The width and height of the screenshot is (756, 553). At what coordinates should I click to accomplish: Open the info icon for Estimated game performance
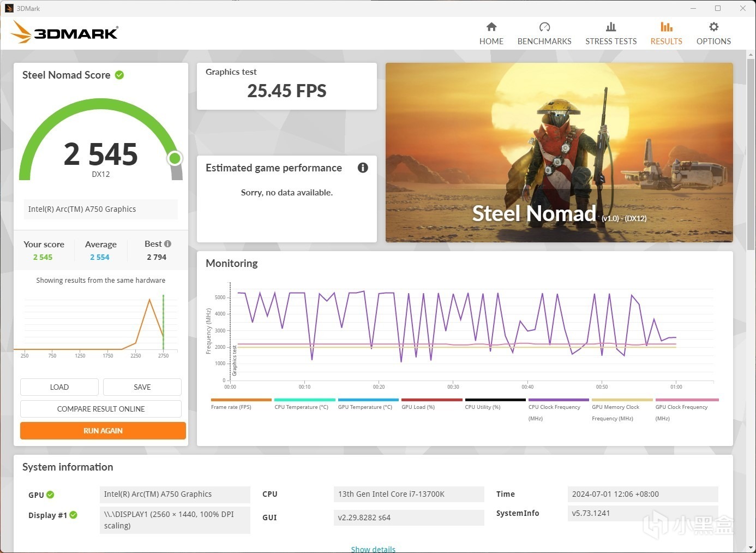[363, 168]
